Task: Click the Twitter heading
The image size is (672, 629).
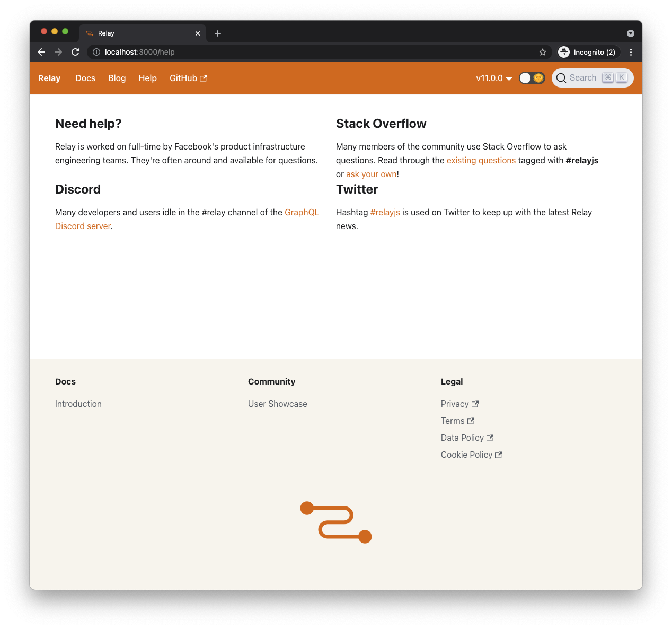Action: (x=357, y=189)
